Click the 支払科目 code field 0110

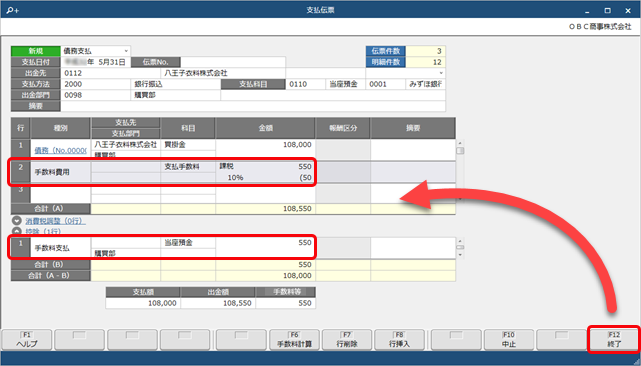pos(305,84)
